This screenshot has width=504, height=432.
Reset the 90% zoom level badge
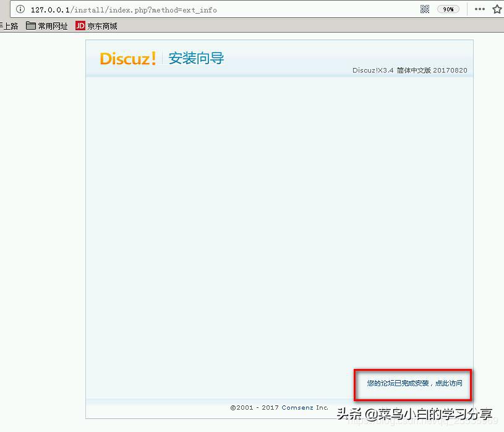tap(448, 9)
